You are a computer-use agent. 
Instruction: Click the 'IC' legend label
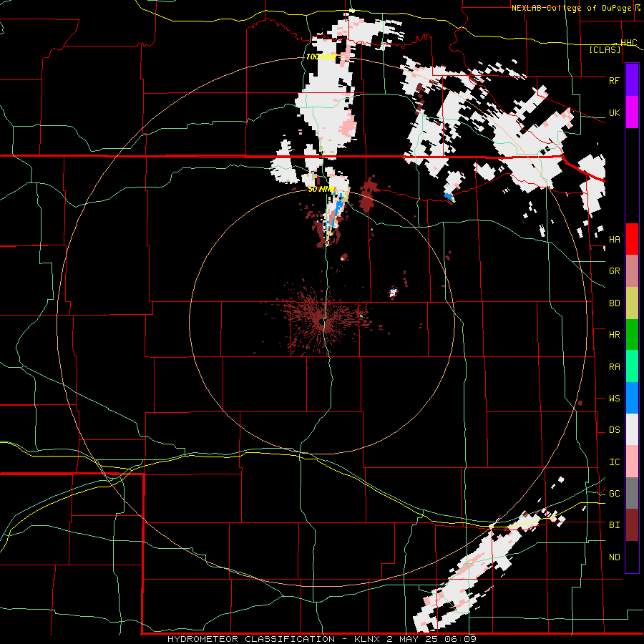pyautogui.click(x=614, y=462)
